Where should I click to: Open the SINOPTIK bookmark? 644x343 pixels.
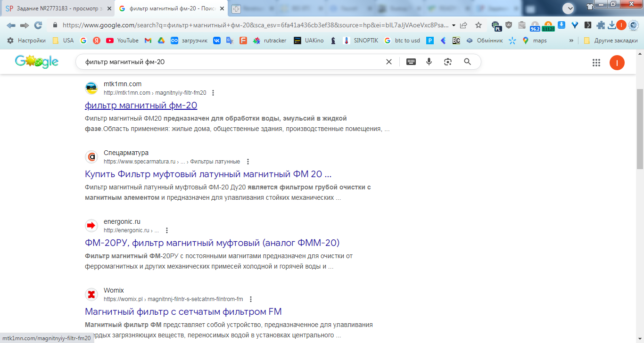click(x=361, y=41)
